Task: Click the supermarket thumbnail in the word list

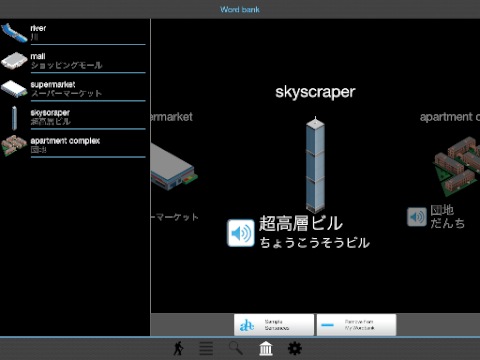Action: [14, 89]
